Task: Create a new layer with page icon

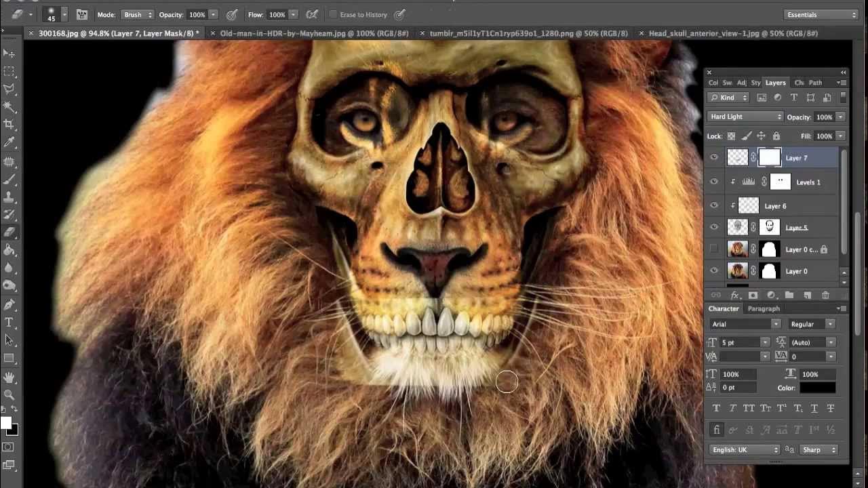Action: pos(807,296)
